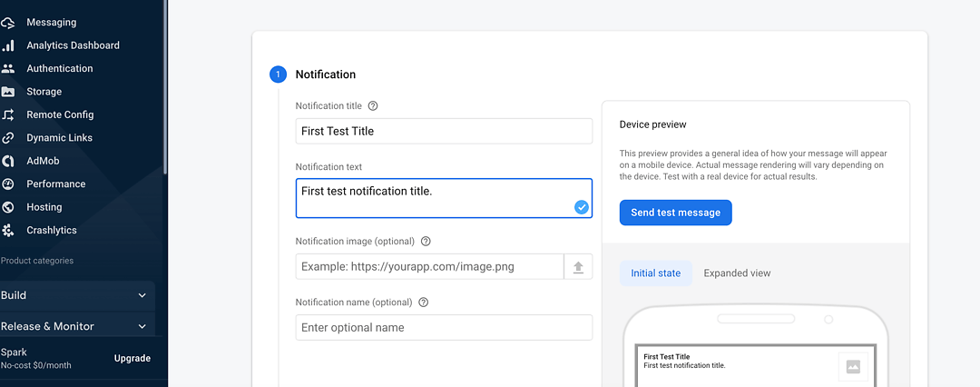Screen dimensions: 980x387
Task: Click the AdMob logo icon
Action: point(7,162)
